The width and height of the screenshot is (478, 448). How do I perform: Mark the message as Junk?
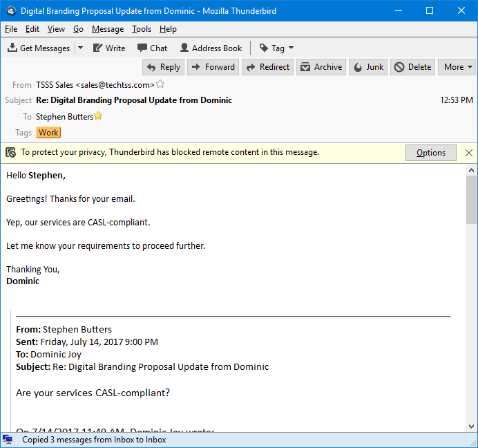pyautogui.click(x=368, y=67)
